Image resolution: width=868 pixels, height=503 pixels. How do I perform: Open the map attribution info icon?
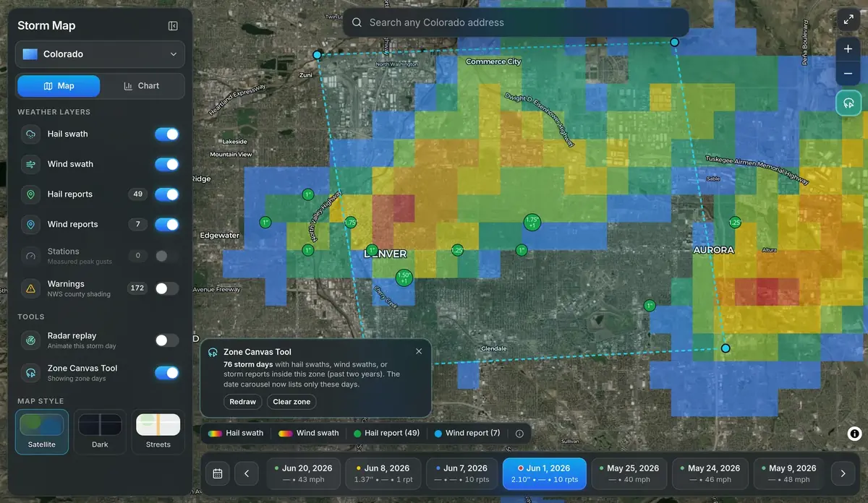coord(854,434)
